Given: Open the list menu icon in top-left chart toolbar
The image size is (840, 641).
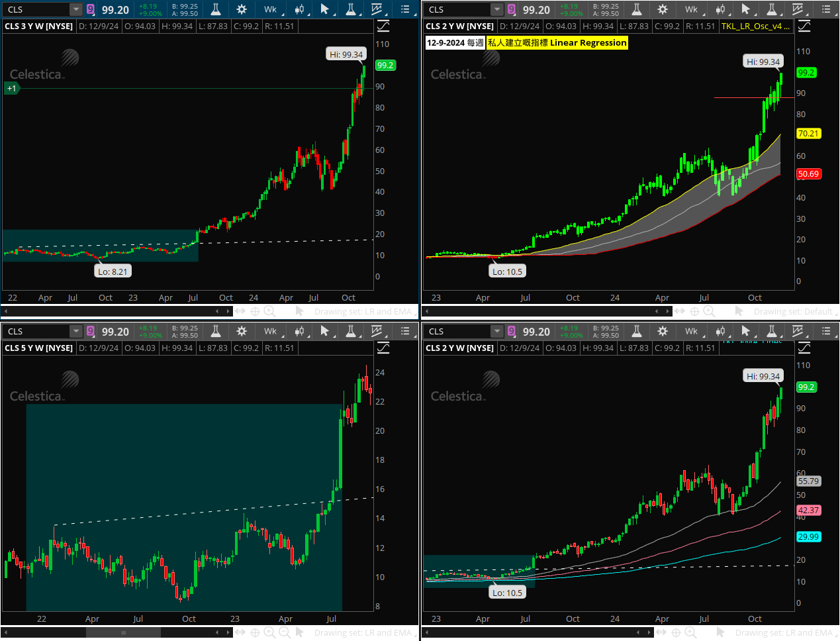Looking at the screenshot, I should pyautogui.click(x=405, y=9).
